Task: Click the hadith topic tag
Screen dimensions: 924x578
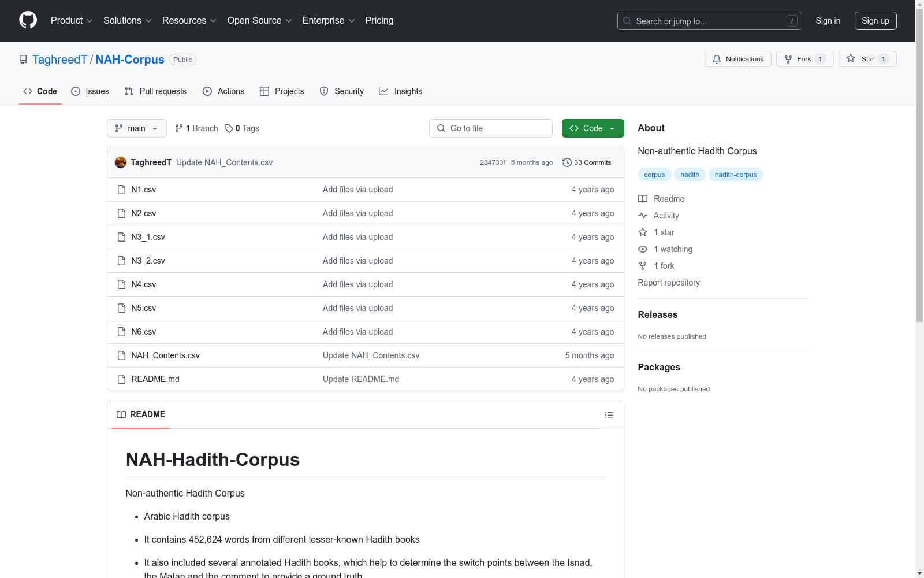Action: [x=690, y=175]
